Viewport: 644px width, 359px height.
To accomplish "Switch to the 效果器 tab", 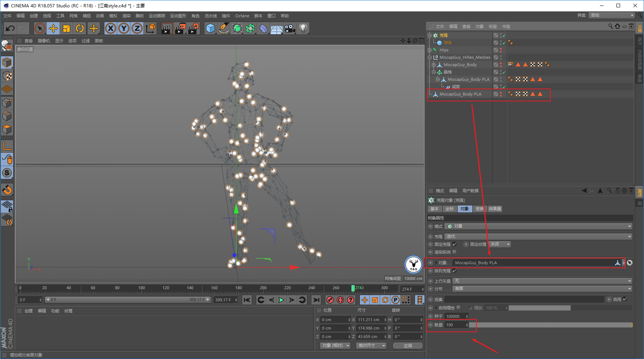I will click(495, 209).
